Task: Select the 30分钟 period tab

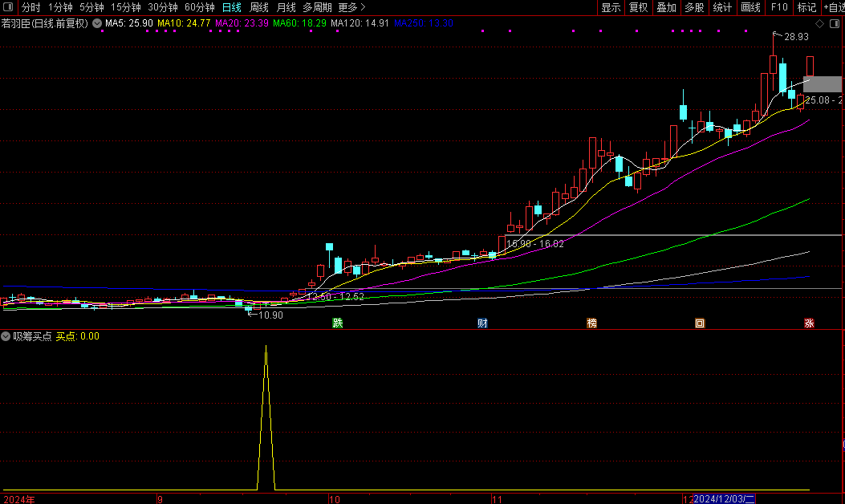Action: pyautogui.click(x=163, y=7)
